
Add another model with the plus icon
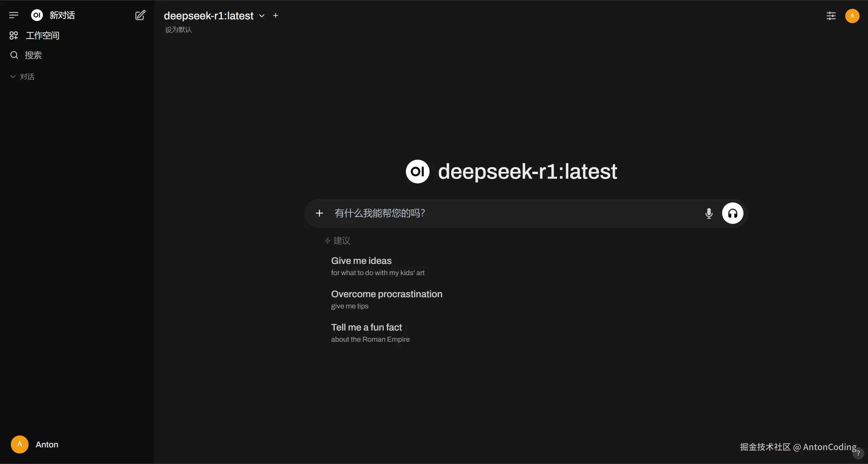click(x=276, y=16)
